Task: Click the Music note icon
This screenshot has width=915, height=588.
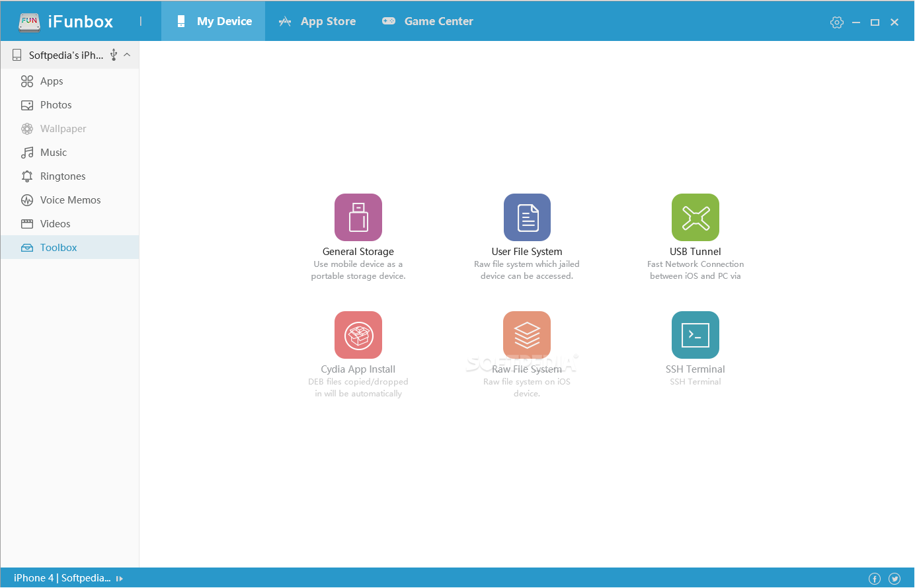Action: 27,153
